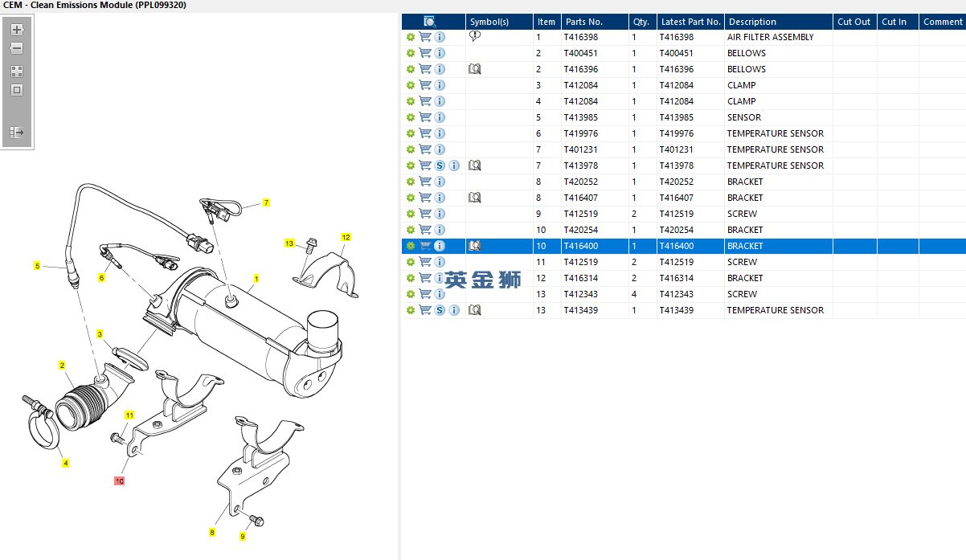Select callout 11 on the diagram
966x560 pixels.
pos(129,415)
